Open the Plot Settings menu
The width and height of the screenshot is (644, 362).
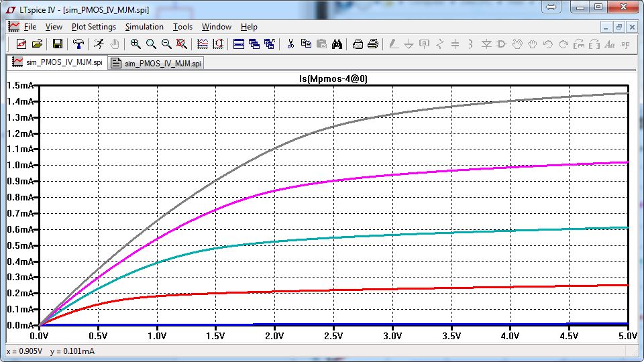tap(93, 27)
